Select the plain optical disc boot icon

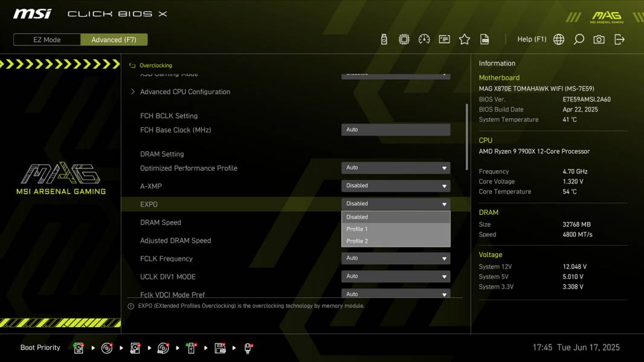tap(107, 348)
